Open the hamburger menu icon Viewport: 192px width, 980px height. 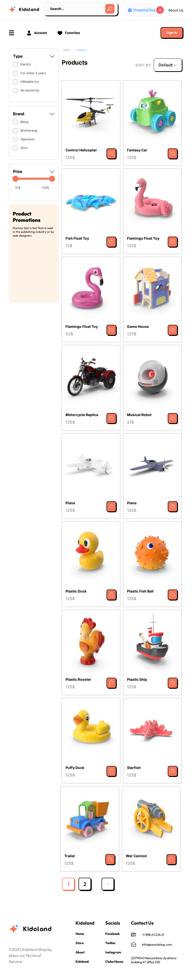(x=12, y=33)
